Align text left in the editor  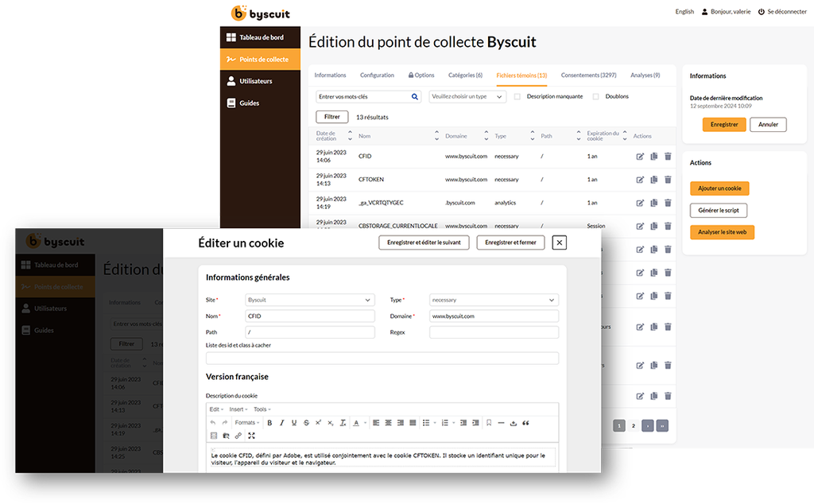point(376,423)
